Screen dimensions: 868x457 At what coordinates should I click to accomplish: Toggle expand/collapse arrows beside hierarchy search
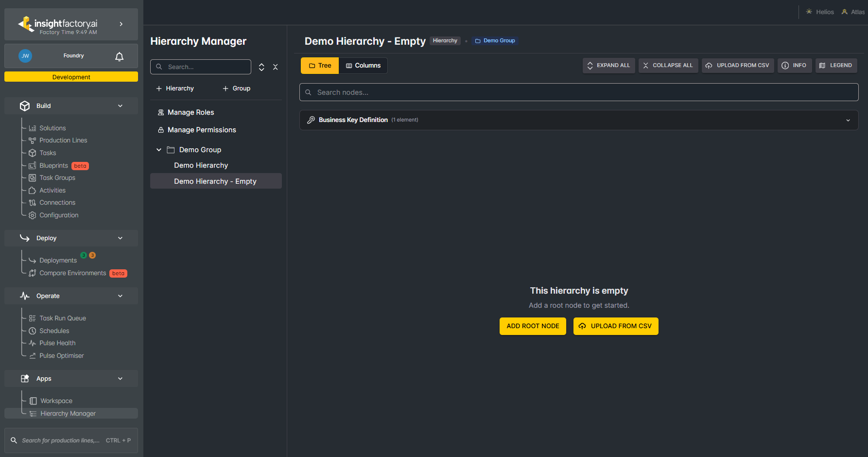click(261, 67)
